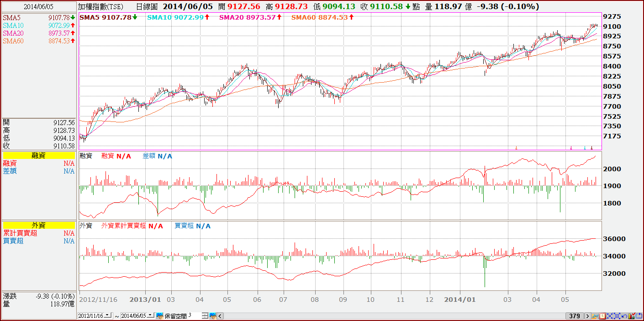644x321 pixels.
Task: Click the clock time-period icon
Action: tap(602, 316)
